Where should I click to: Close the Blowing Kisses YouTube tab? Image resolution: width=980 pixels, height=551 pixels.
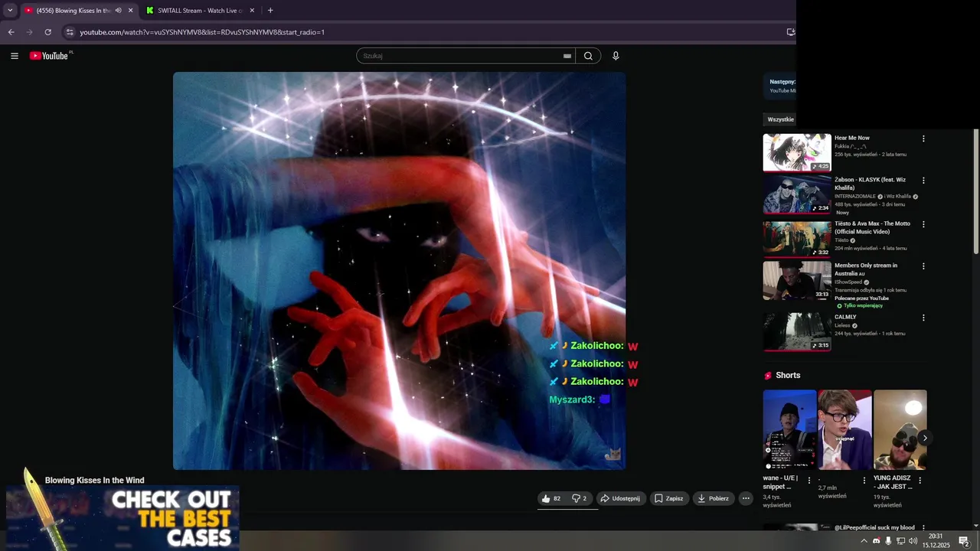[x=130, y=11]
